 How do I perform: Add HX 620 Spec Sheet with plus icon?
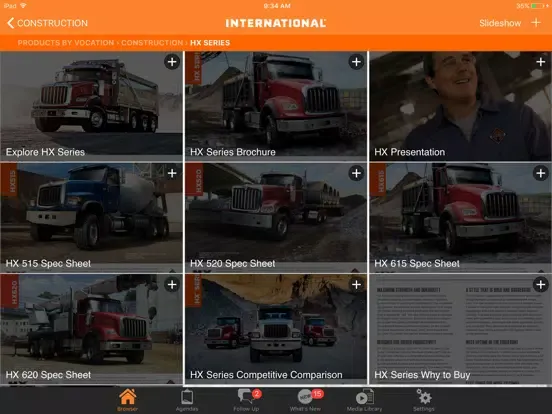[x=172, y=284]
